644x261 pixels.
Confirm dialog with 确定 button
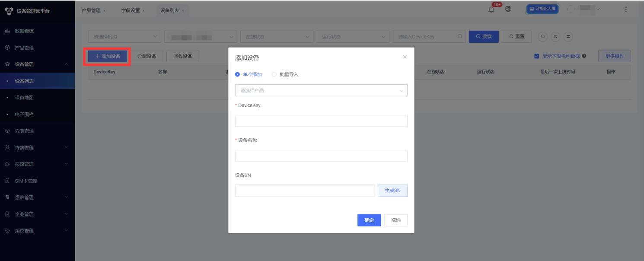coord(369,220)
